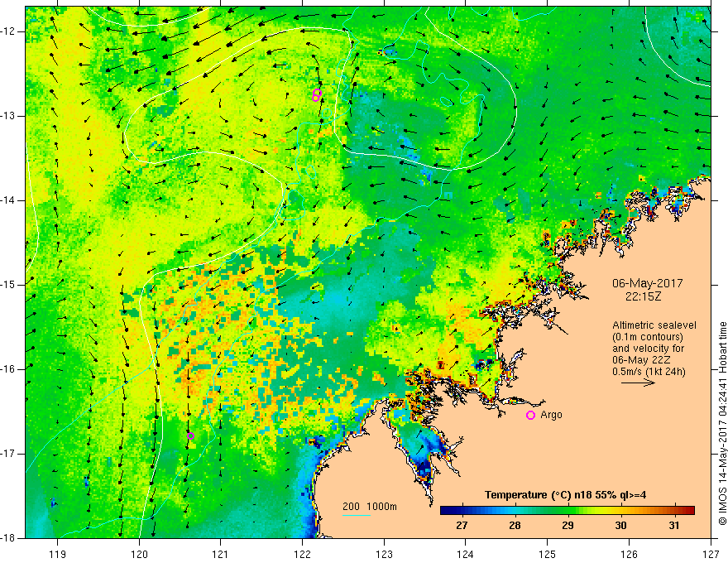Image resolution: width=728 pixels, height=563 pixels.
Task: Click the 30 label on temperature scale
Action: tap(620, 526)
